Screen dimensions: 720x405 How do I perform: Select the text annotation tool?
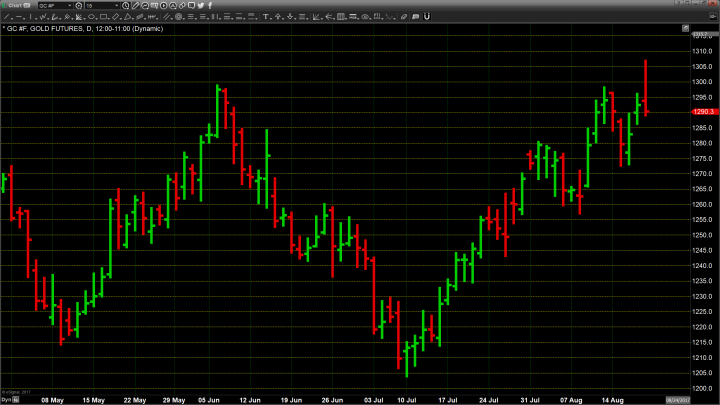[x=266, y=16]
